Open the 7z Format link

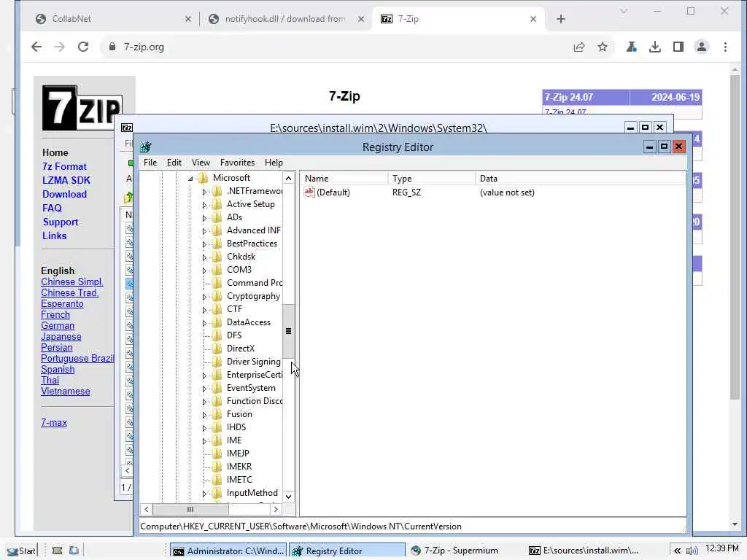64,167
